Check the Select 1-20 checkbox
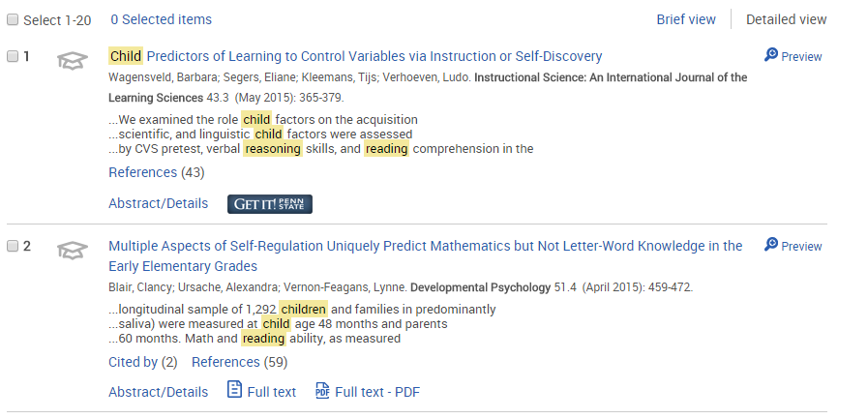 point(13,20)
